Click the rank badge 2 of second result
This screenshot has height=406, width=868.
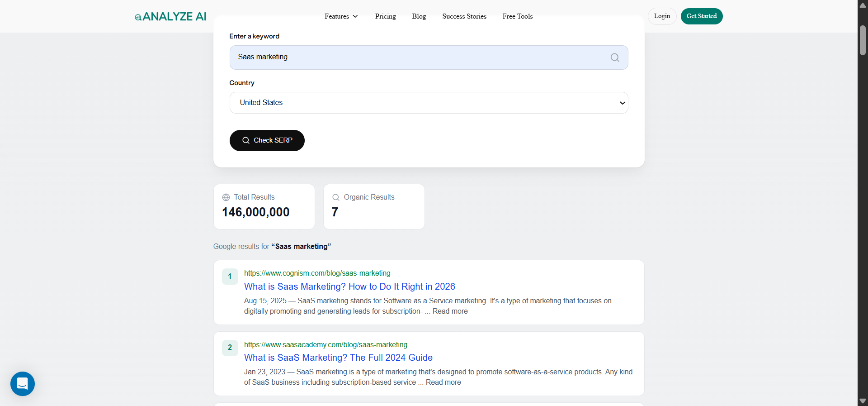click(230, 348)
